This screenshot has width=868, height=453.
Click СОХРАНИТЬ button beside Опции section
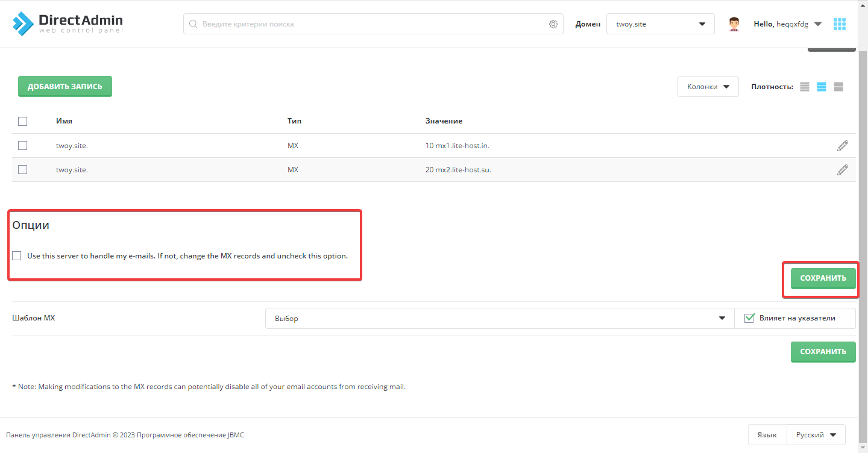[x=823, y=278]
